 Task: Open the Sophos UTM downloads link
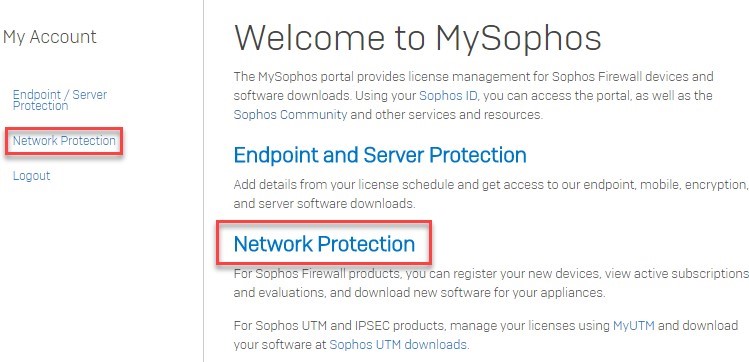(x=398, y=344)
